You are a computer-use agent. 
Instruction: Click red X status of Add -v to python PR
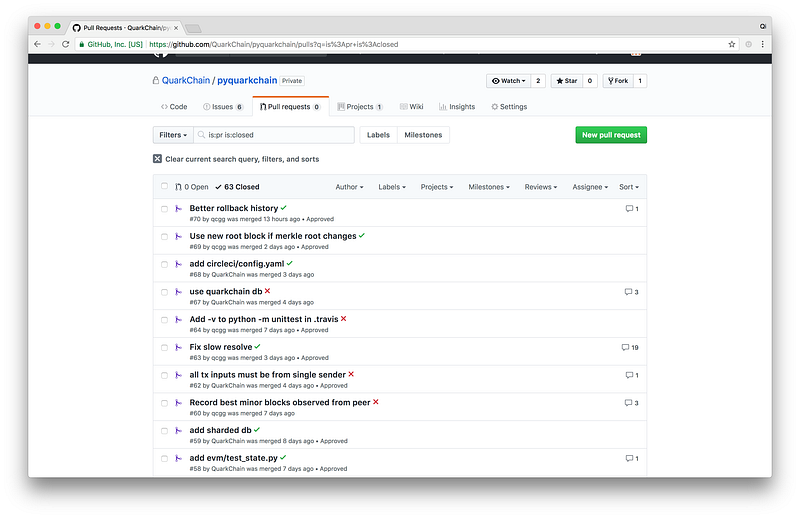[x=343, y=318]
